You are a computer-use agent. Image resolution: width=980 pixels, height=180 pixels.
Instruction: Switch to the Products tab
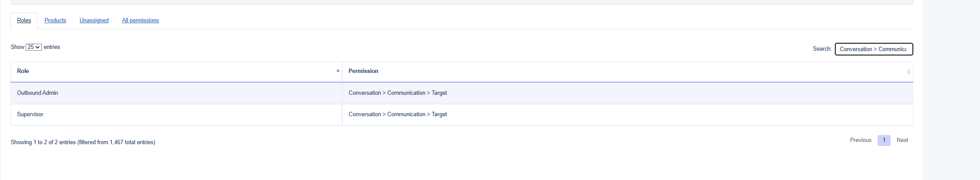55,21
